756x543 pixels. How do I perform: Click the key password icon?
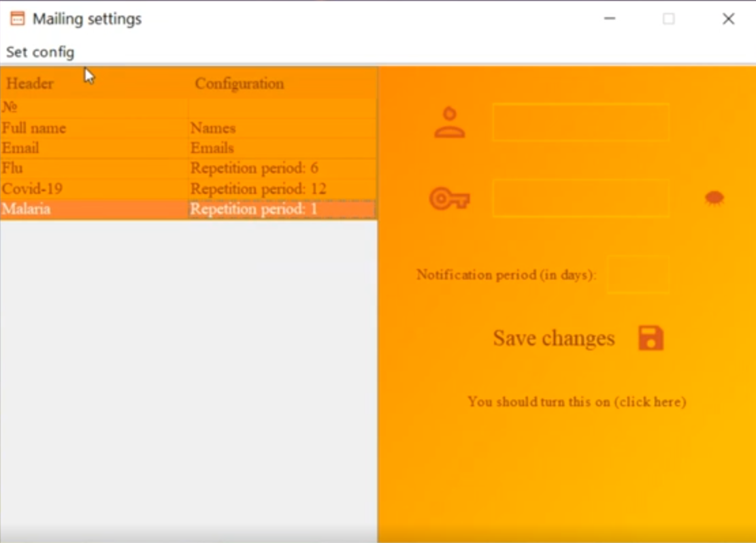[449, 199]
